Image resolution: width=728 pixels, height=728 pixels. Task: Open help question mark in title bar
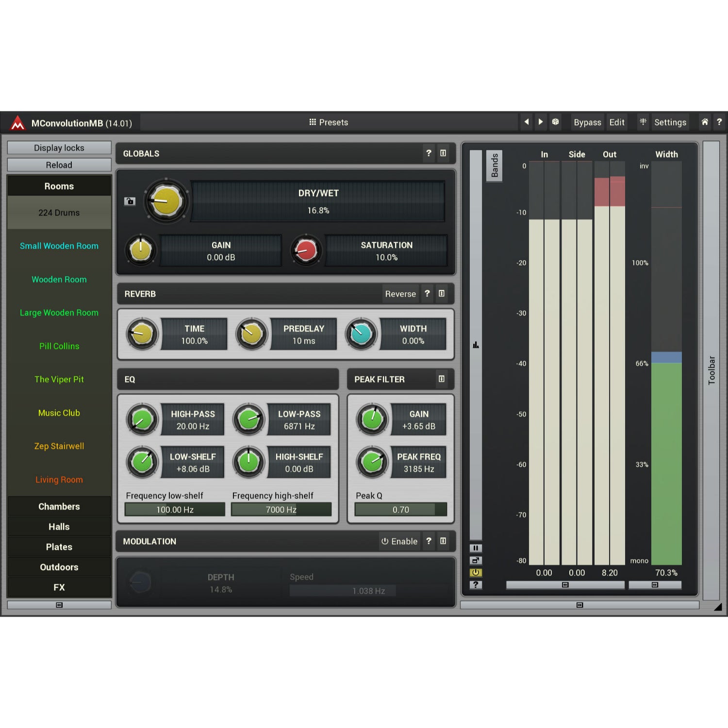click(719, 122)
